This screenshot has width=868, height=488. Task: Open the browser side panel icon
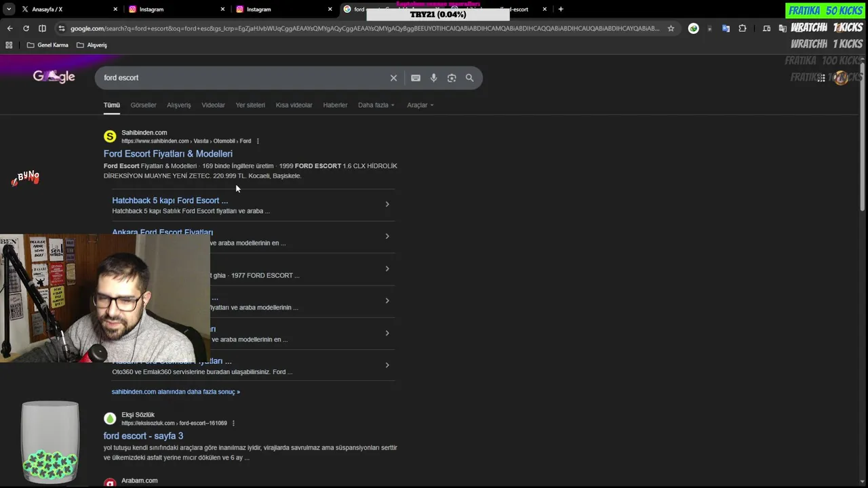click(42, 28)
